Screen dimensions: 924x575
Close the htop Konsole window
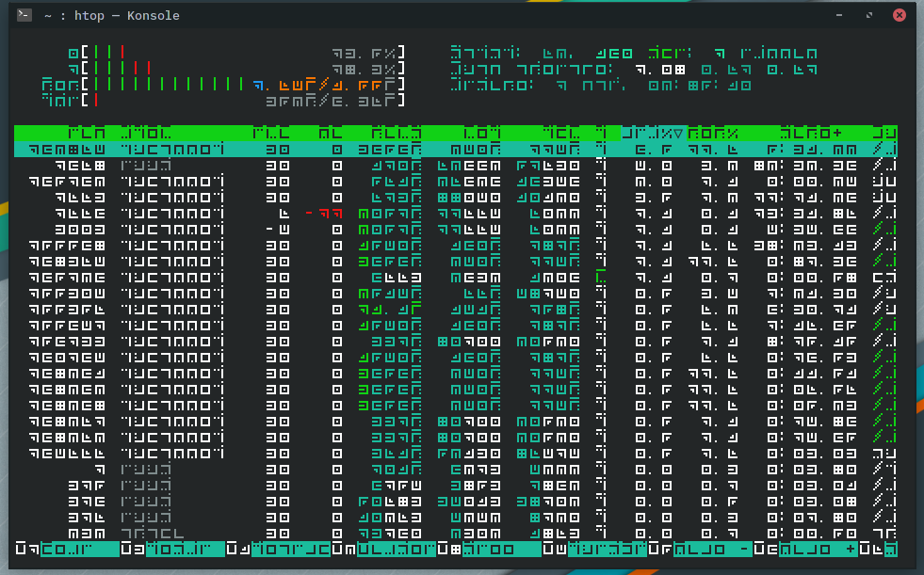click(x=899, y=15)
